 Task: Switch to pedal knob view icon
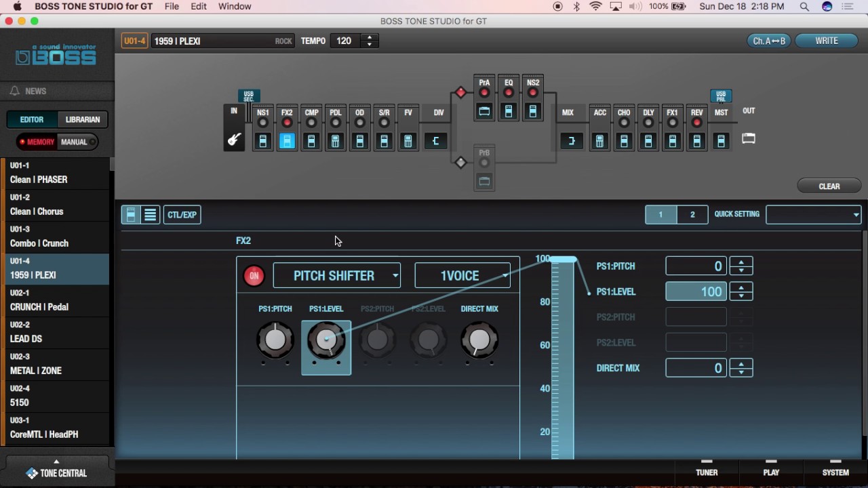131,215
